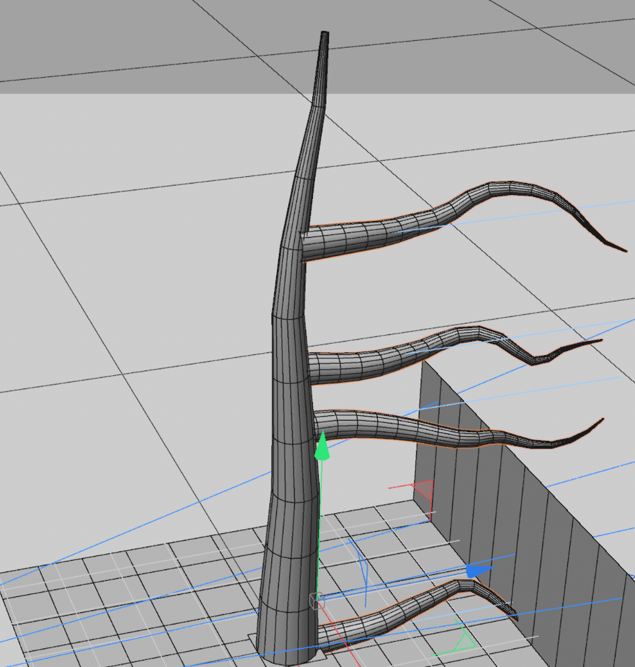Click the blue Z-axis arrow of the gizmo

(x=478, y=570)
